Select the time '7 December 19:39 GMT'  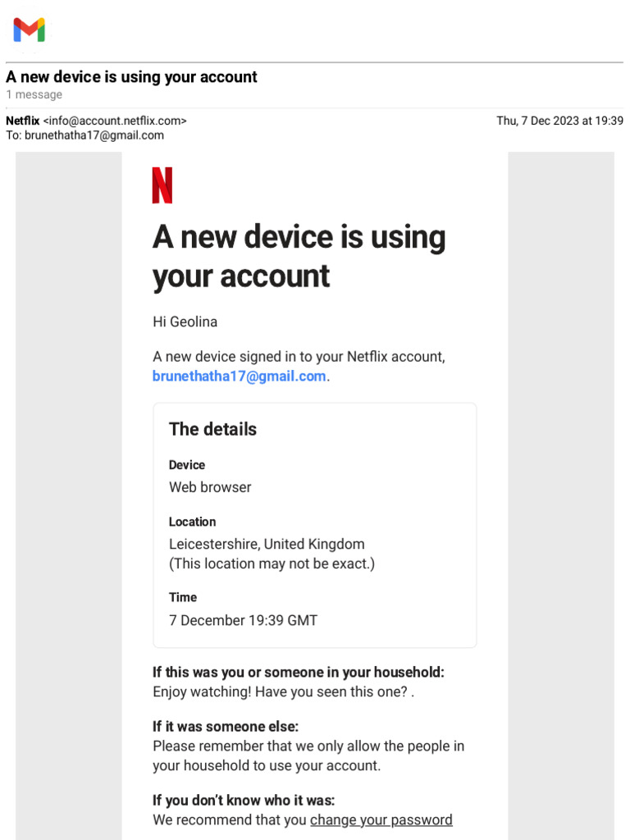pyautogui.click(x=243, y=620)
